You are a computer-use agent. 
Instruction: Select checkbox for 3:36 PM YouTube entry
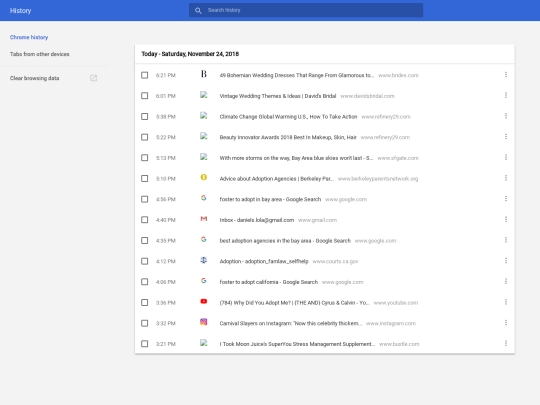pyautogui.click(x=145, y=302)
